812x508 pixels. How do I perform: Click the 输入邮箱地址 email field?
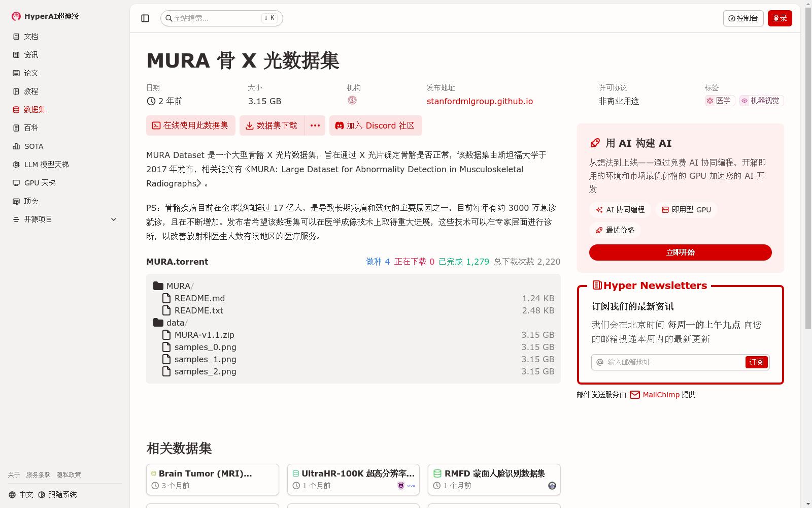tap(668, 362)
